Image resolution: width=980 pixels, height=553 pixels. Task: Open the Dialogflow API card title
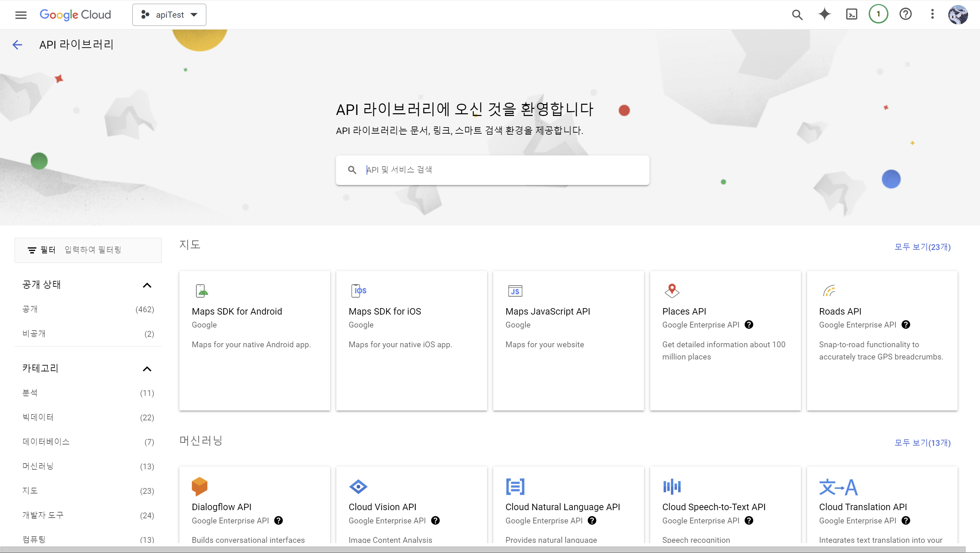click(221, 507)
